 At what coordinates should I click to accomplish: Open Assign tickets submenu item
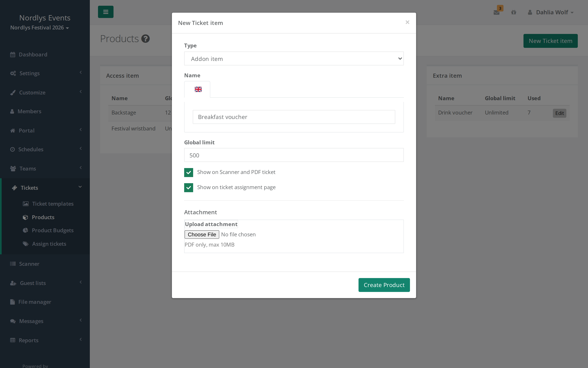point(45,244)
